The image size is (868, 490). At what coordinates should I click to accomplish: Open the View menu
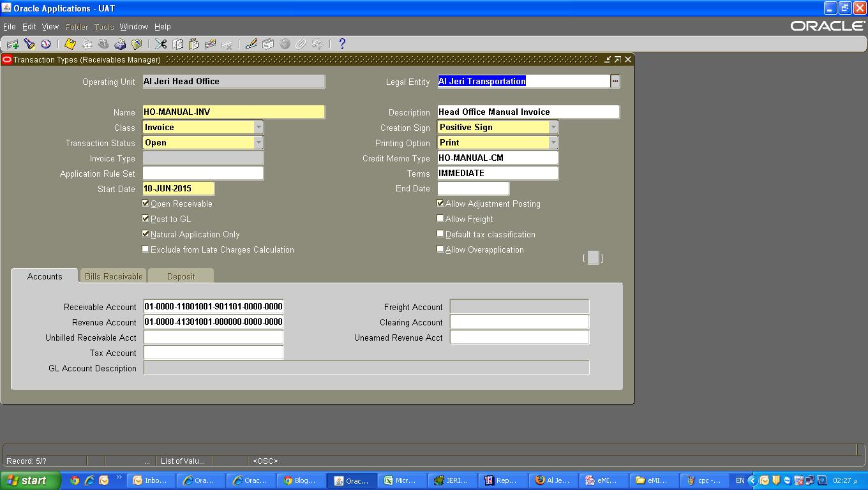[x=50, y=27]
